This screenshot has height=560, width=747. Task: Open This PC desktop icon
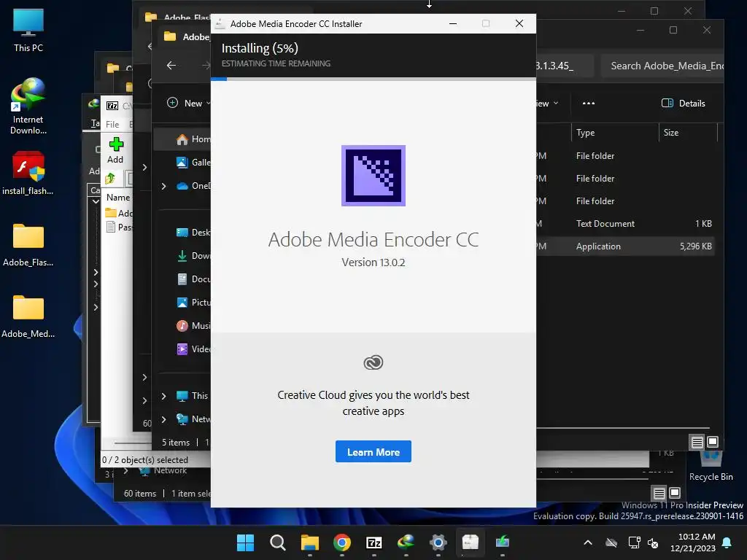click(x=28, y=31)
